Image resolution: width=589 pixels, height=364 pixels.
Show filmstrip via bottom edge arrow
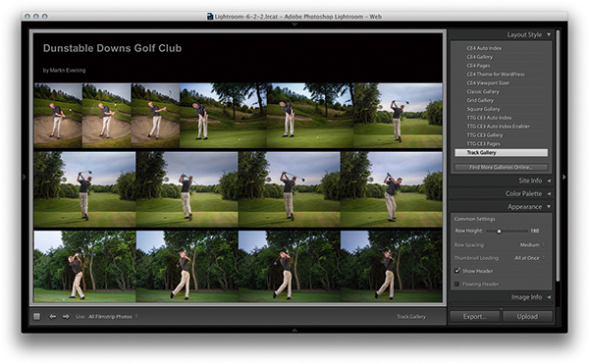[x=294, y=330]
